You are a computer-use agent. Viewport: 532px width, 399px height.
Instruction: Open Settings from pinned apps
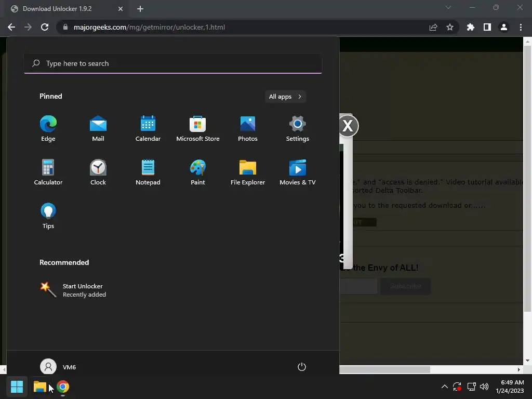(298, 129)
